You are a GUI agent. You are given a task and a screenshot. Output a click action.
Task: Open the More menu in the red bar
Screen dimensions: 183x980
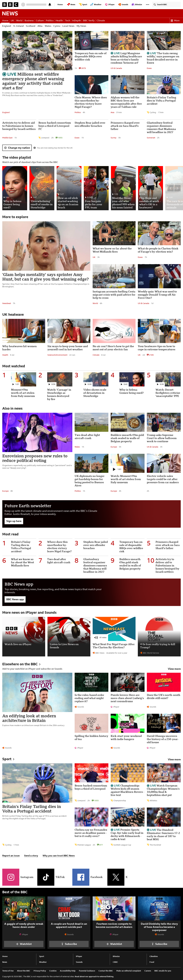coord(175,21)
